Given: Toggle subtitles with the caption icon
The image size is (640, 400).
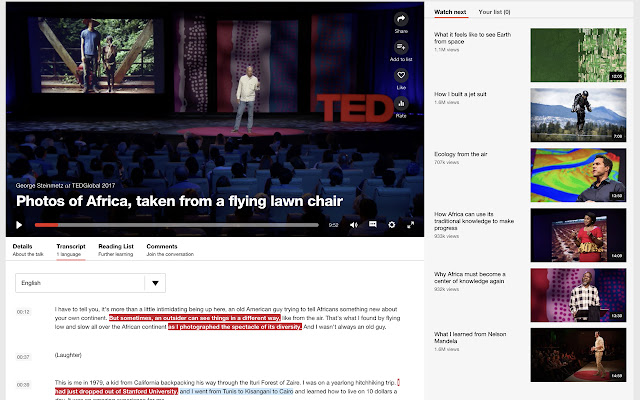Looking at the screenshot, I should [373, 224].
